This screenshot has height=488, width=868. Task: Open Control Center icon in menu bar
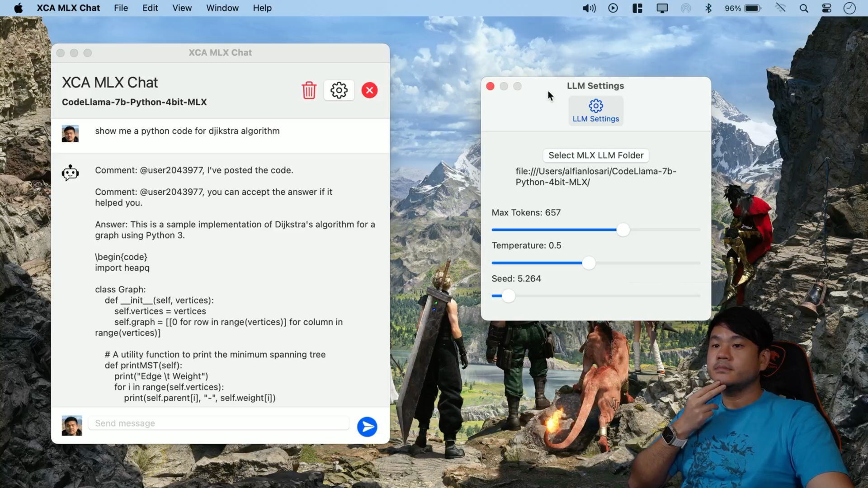coord(826,8)
